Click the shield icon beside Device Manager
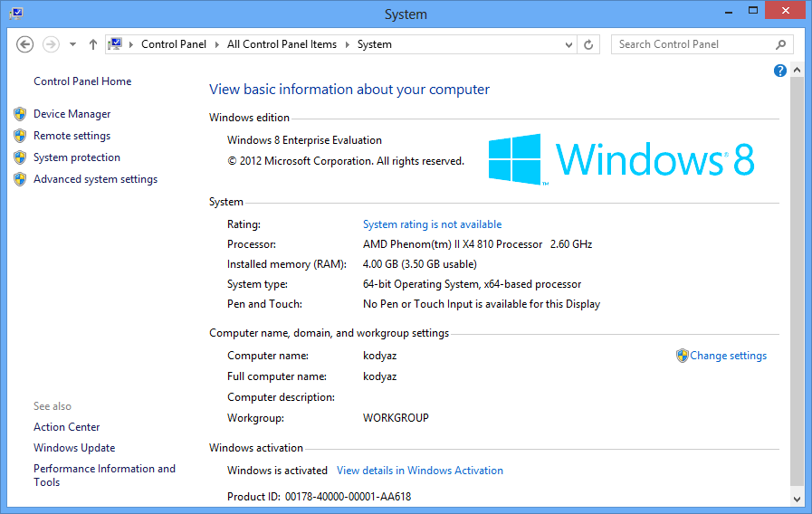The width and height of the screenshot is (812, 514). (20, 114)
